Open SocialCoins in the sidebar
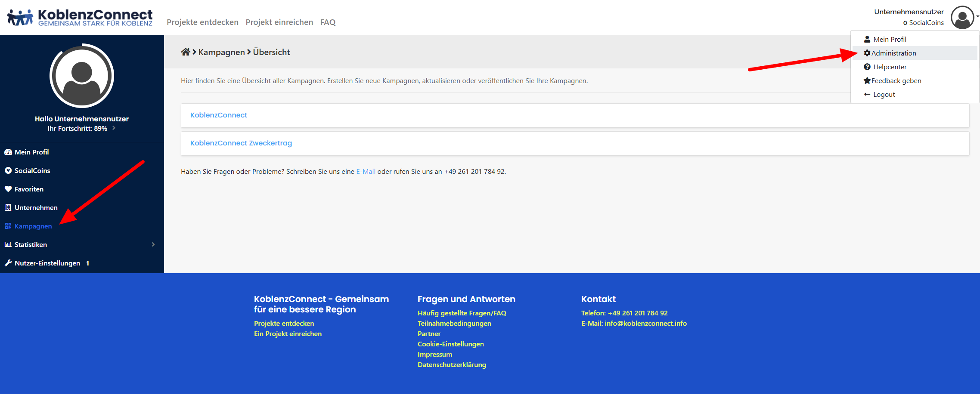Screen dimensions: 980x395 pyautogui.click(x=32, y=170)
